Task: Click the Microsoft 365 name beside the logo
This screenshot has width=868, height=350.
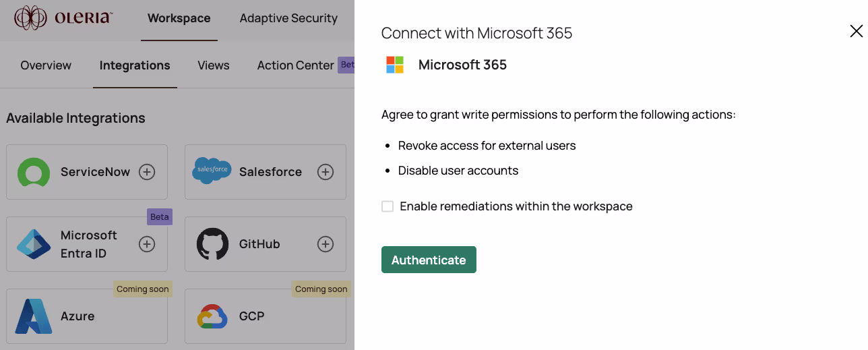Action: pyautogui.click(x=462, y=65)
